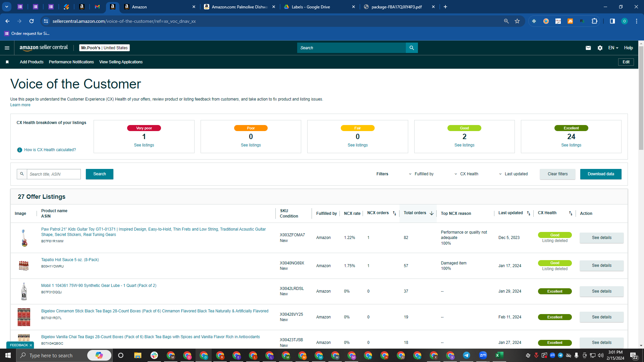Image resolution: width=644 pixels, height=362 pixels.
Task: Open Performance Notifications menu item
Action: 71,62
